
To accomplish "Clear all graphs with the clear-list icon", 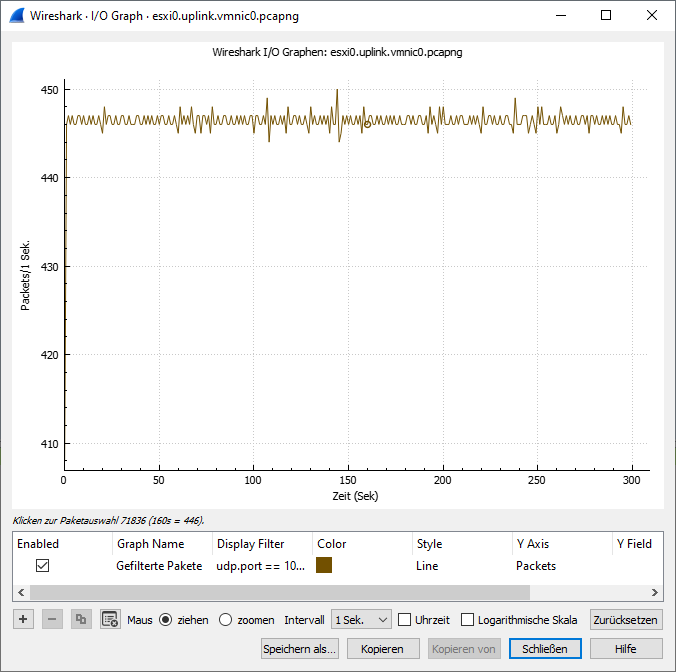I will [110, 619].
